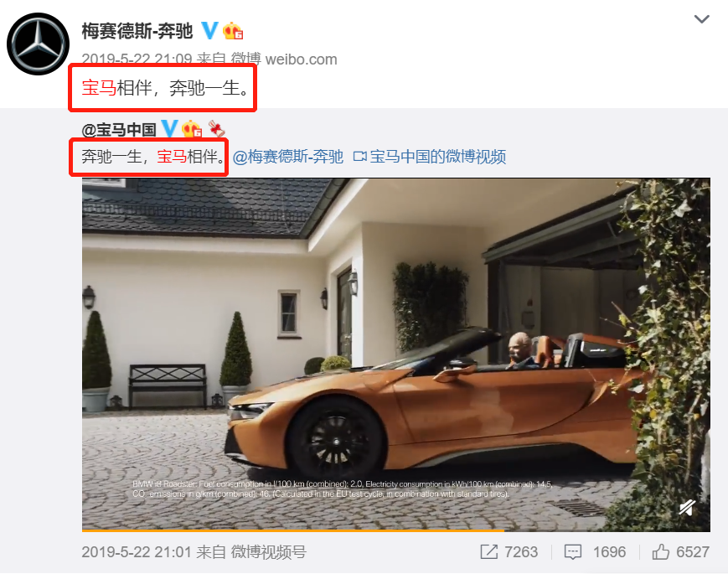
Task: Open the 梅赛德斯-奔驰 account name
Action: tap(137, 31)
